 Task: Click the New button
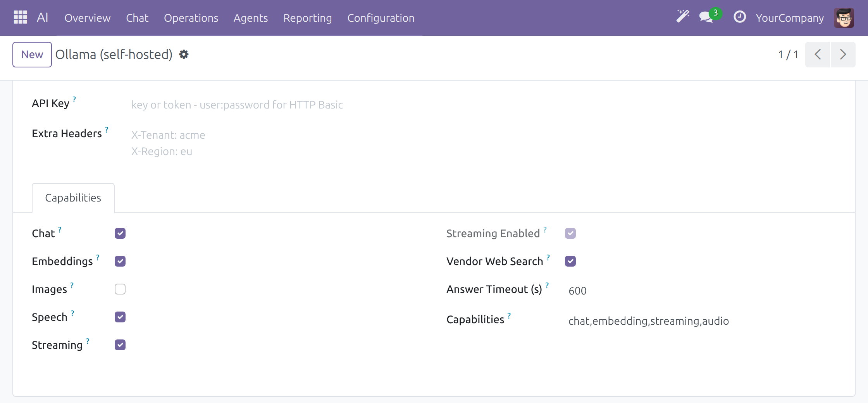pos(32,55)
